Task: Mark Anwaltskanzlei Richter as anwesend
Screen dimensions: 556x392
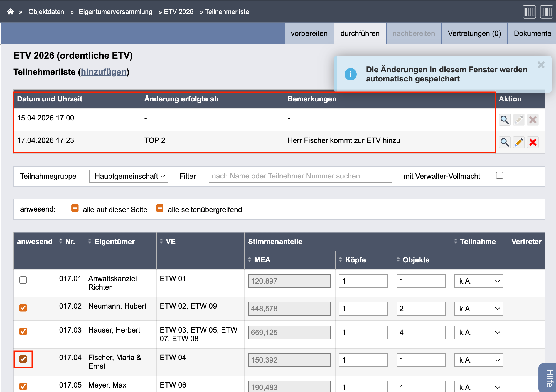Action: 23,280
